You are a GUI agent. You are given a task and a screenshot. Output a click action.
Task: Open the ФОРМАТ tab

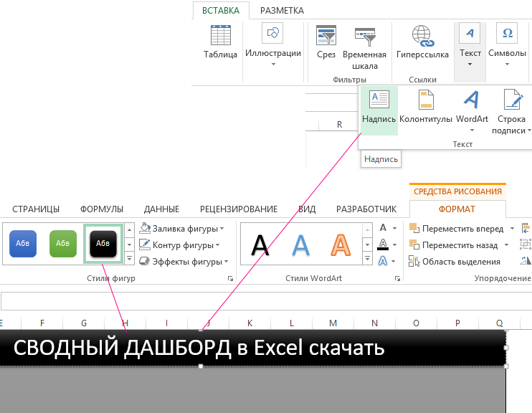[x=457, y=209]
